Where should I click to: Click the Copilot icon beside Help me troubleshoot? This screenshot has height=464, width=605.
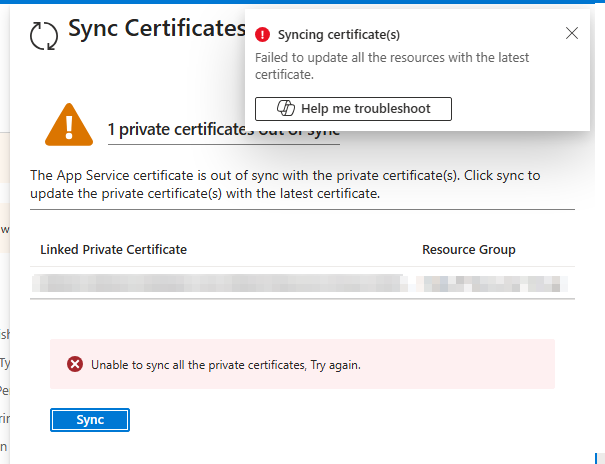click(x=285, y=108)
